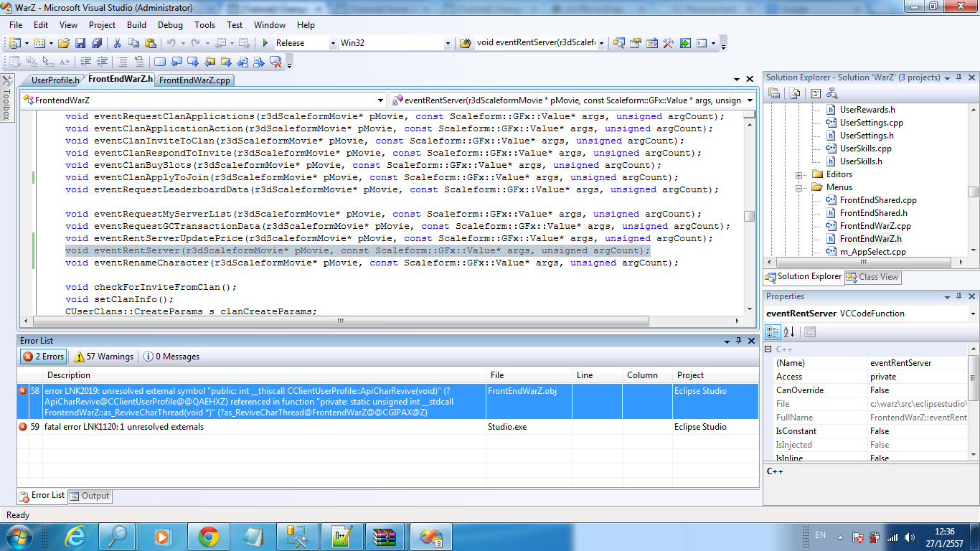Click the clock showing 12:36 in the tray
The width and height of the screenshot is (980, 551).
[x=945, y=532]
